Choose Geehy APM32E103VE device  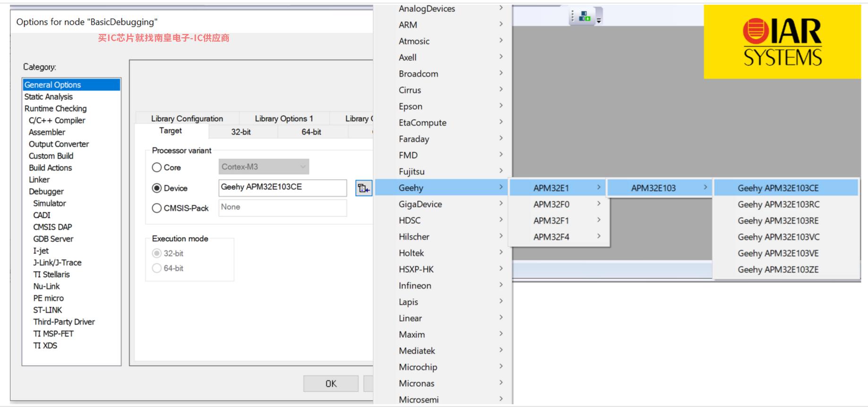point(786,253)
